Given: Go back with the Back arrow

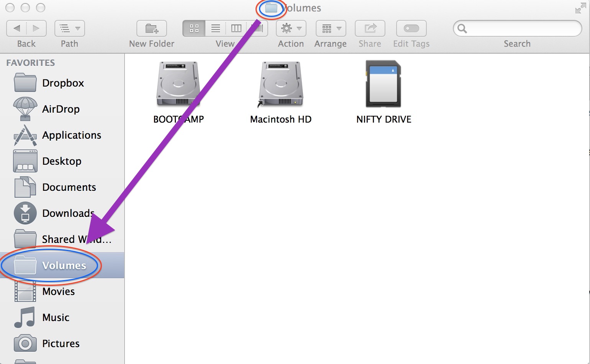Looking at the screenshot, I should click(17, 28).
